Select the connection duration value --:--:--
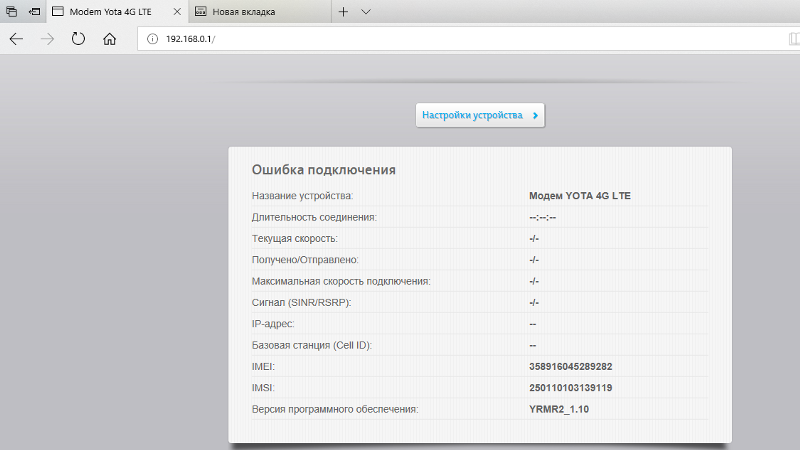800x450 pixels. (x=542, y=217)
